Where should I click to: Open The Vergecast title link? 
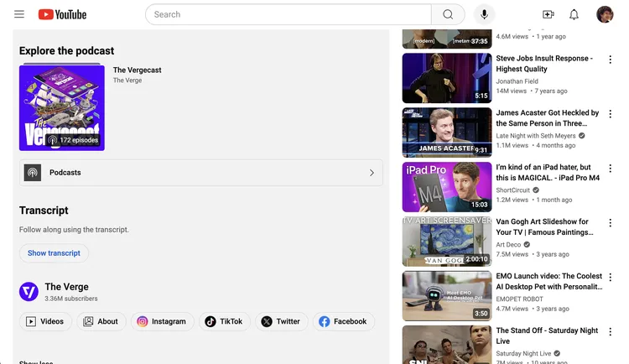pos(138,70)
